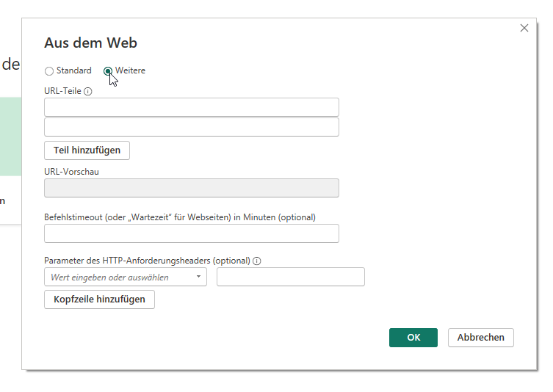The image size is (553, 392).
Task: Close the Aus dem Web dialog
Action: [x=524, y=28]
